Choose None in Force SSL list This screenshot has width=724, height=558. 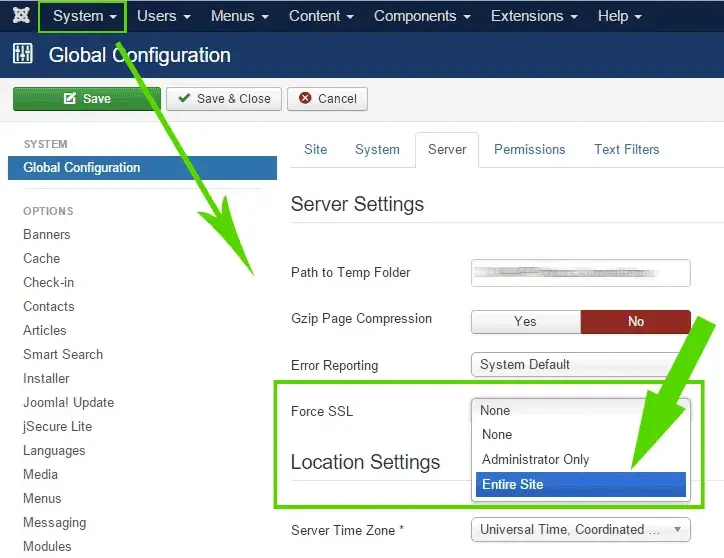[581, 435]
